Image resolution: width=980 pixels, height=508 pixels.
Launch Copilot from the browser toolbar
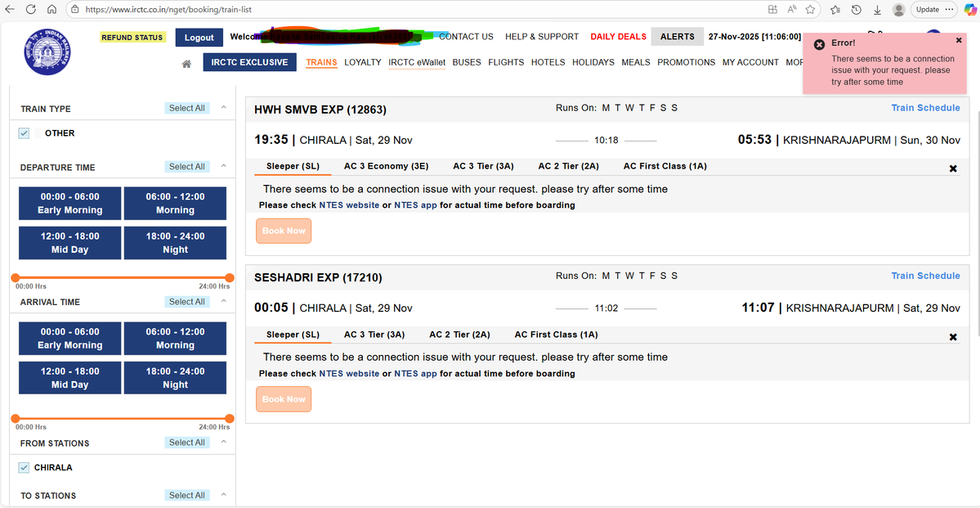(971, 10)
